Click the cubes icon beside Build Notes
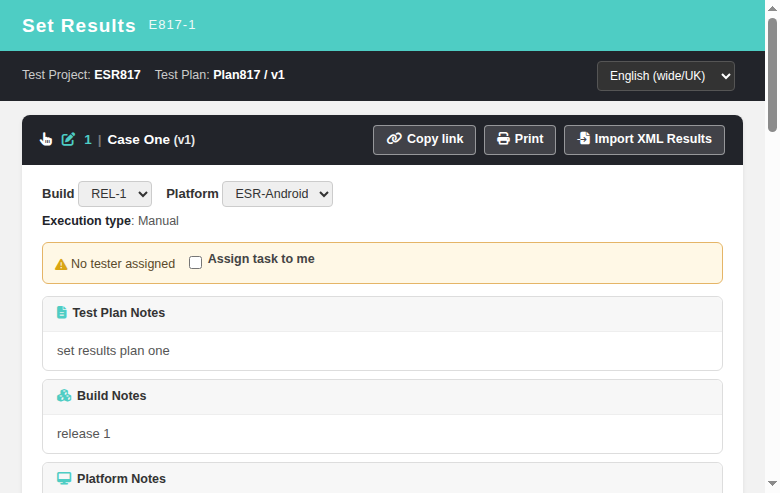Viewport: 780px width, 493px height. coord(64,395)
